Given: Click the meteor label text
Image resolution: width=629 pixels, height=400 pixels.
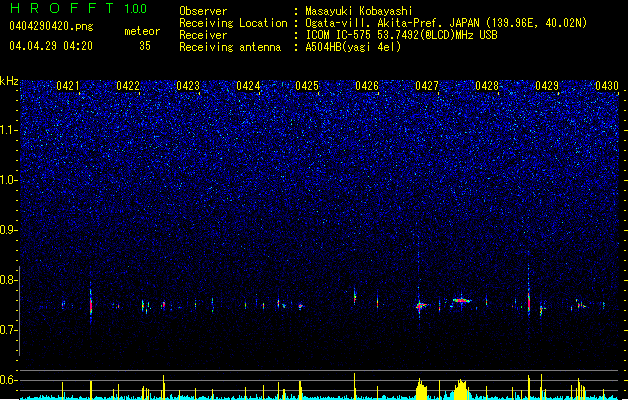Looking at the screenshot, I should [142, 31].
